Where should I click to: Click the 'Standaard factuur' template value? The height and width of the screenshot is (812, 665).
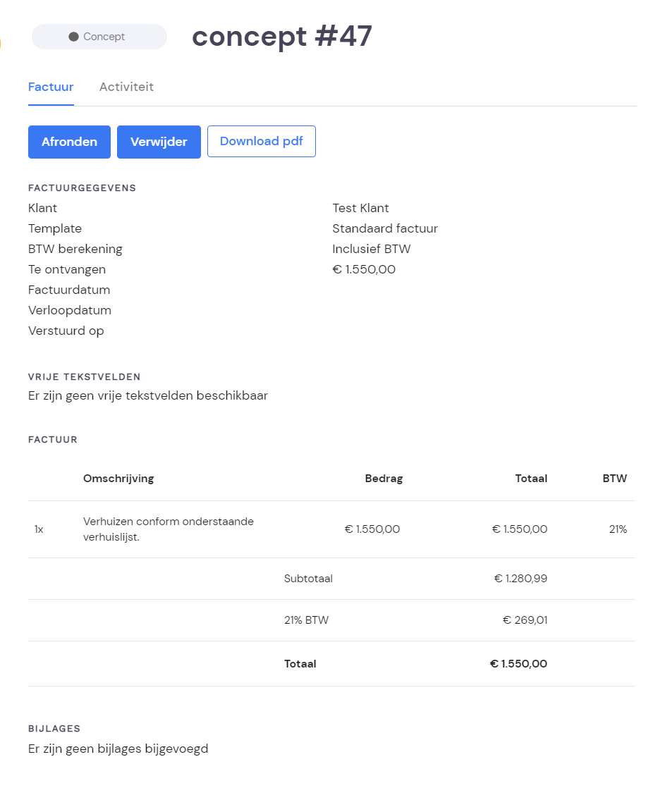385,228
